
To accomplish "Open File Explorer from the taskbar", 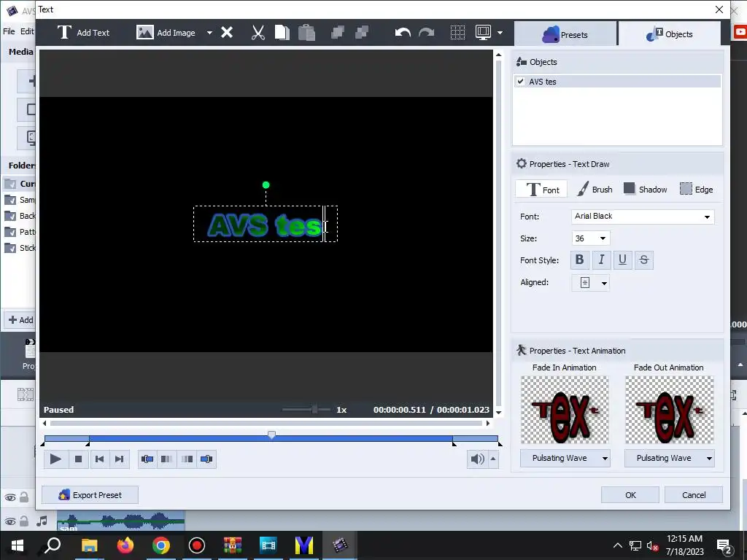I will 89,545.
